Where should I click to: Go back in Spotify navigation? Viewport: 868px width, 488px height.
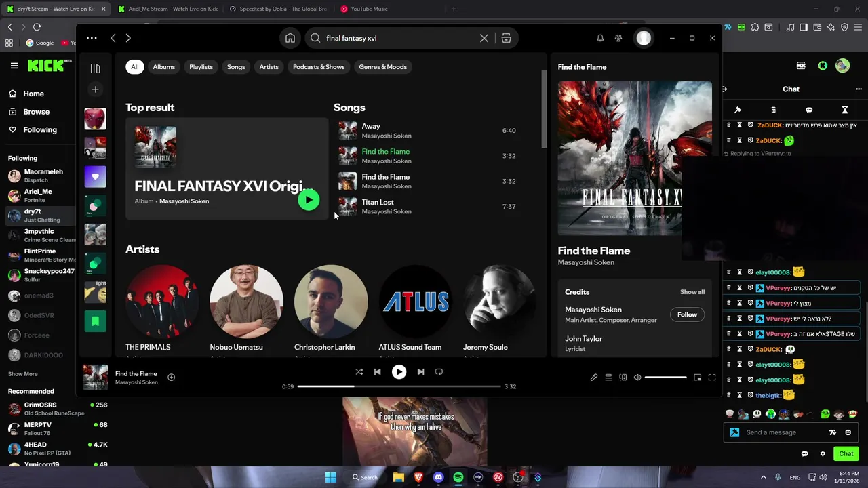pos(113,38)
